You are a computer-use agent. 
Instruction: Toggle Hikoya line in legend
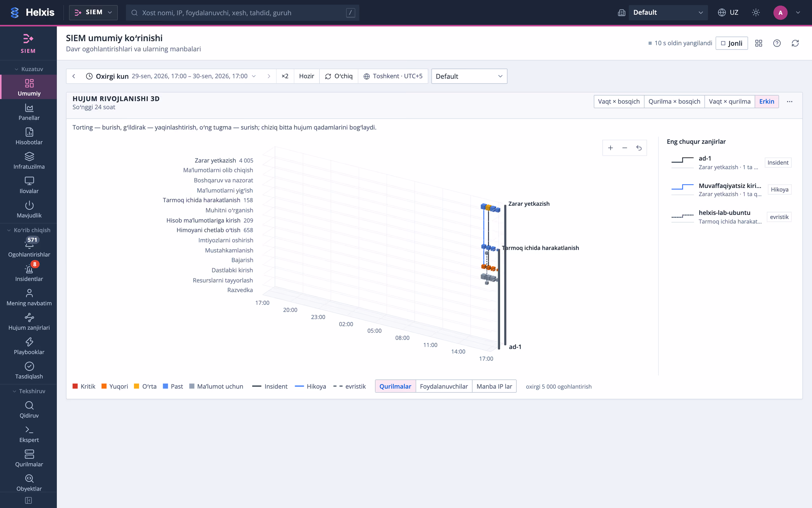point(311,386)
